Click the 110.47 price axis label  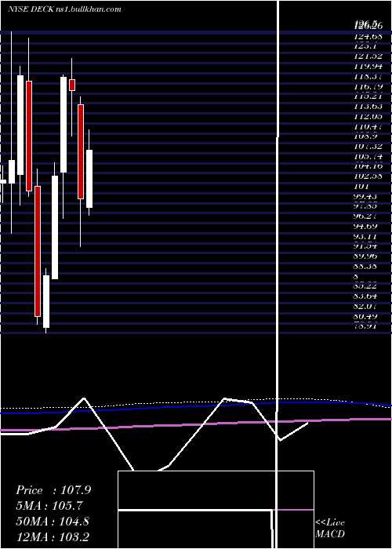[368, 126]
